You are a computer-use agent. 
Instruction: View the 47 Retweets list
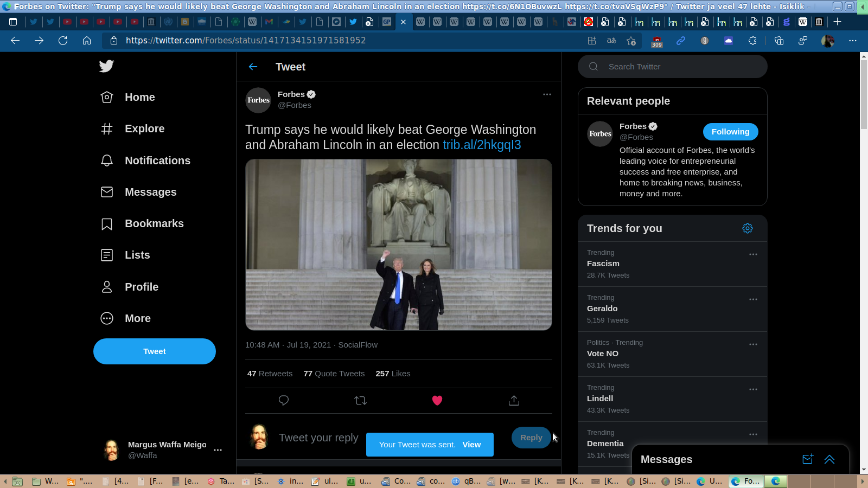[270, 374]
